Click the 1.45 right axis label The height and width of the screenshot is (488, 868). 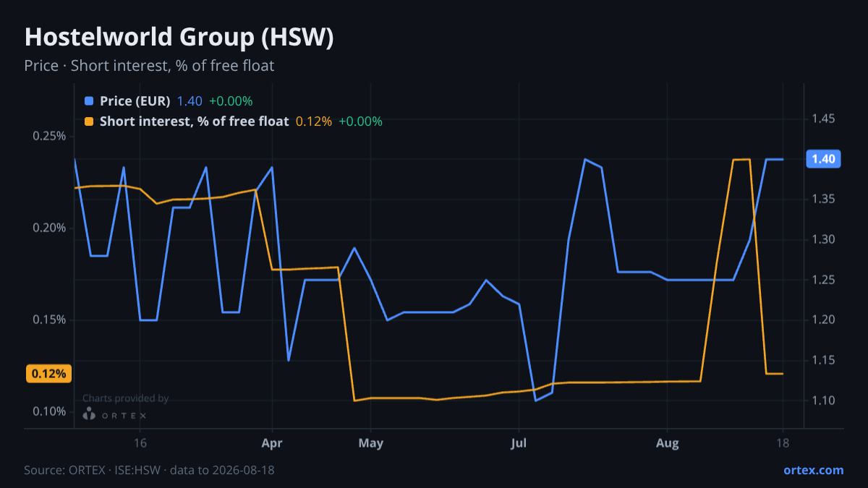point(823,119)
